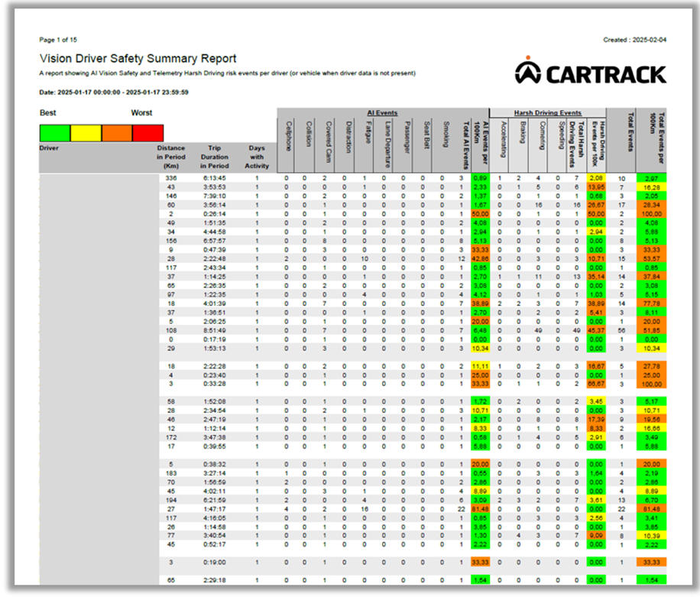Click the trip duration '6:13:45'
The height and width of the screenshot is (597, 700).
tap(214, 178)
